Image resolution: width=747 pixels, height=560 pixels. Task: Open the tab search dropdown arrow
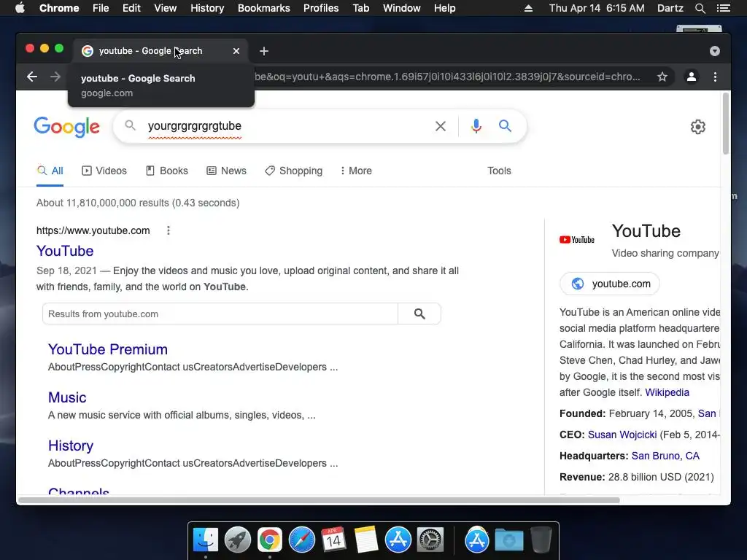coord(715,51)
